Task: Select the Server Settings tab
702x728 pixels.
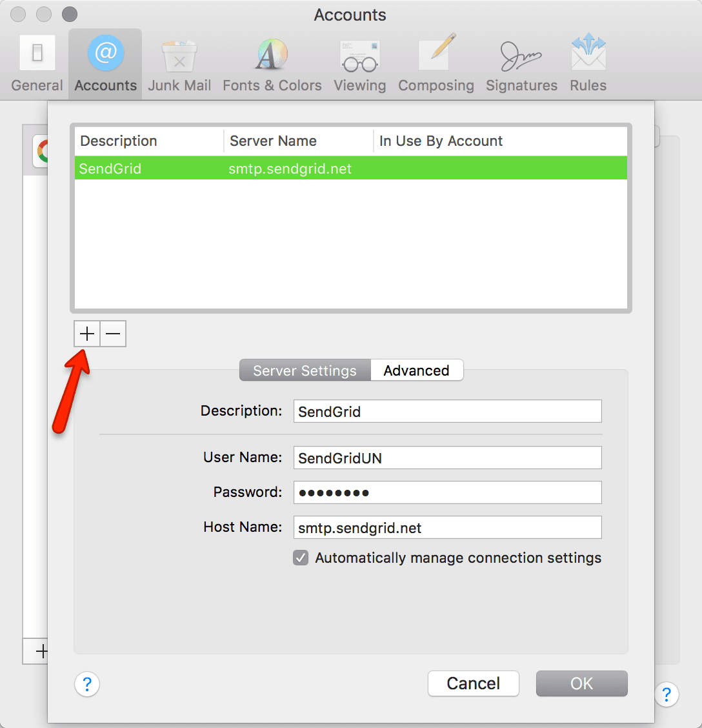Action: click(304, 370)
